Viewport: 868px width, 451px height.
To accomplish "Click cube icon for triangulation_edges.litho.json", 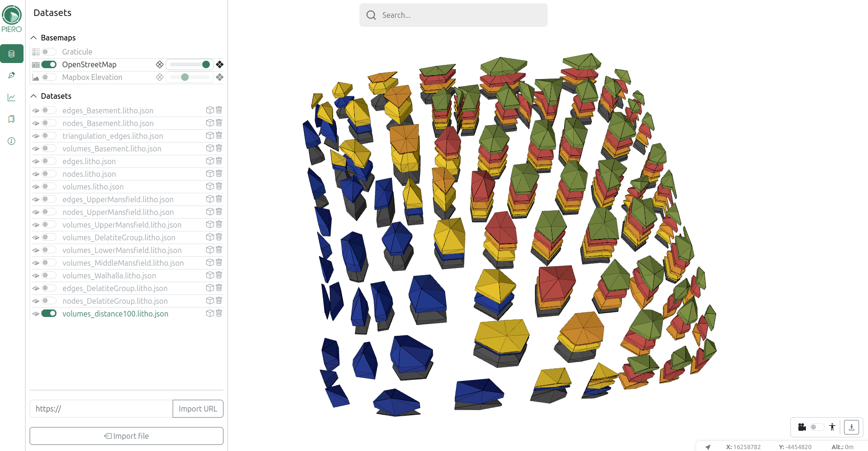I will (x=210, y=135).
